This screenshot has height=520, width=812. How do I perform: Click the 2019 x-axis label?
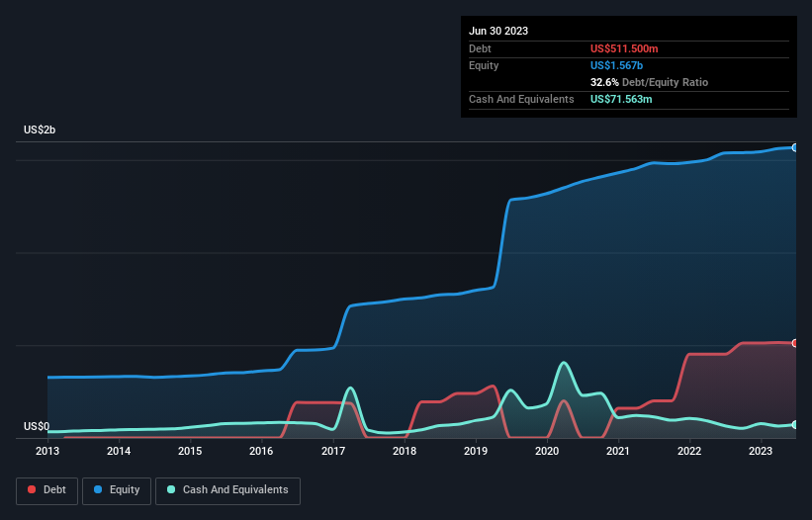coord(476,451)
